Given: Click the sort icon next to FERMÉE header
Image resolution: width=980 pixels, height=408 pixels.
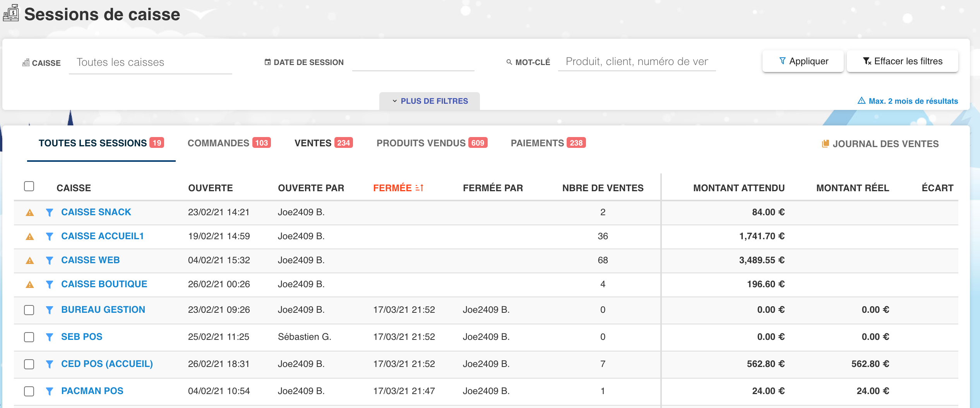Looking at the screenshot, I should point(420,188).
